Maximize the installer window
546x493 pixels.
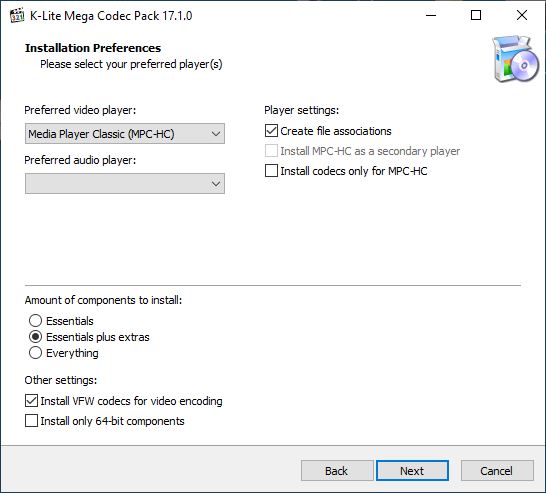pos(476,15)
